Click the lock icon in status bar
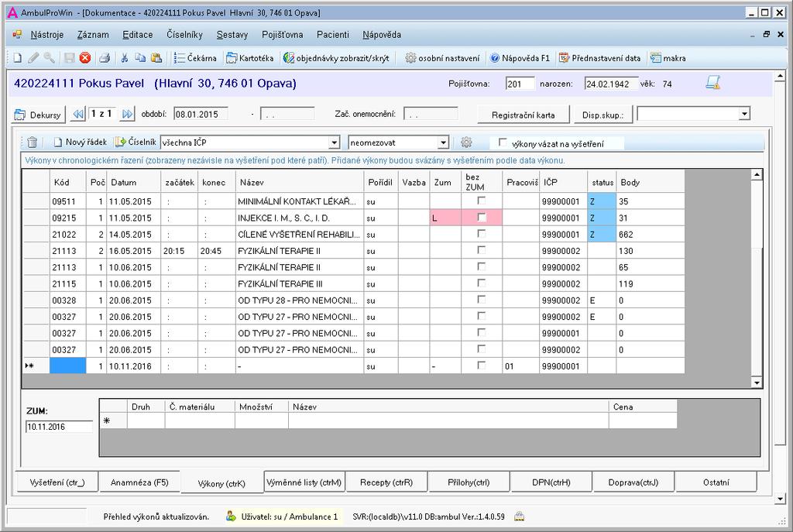 (x=519, y=517)
